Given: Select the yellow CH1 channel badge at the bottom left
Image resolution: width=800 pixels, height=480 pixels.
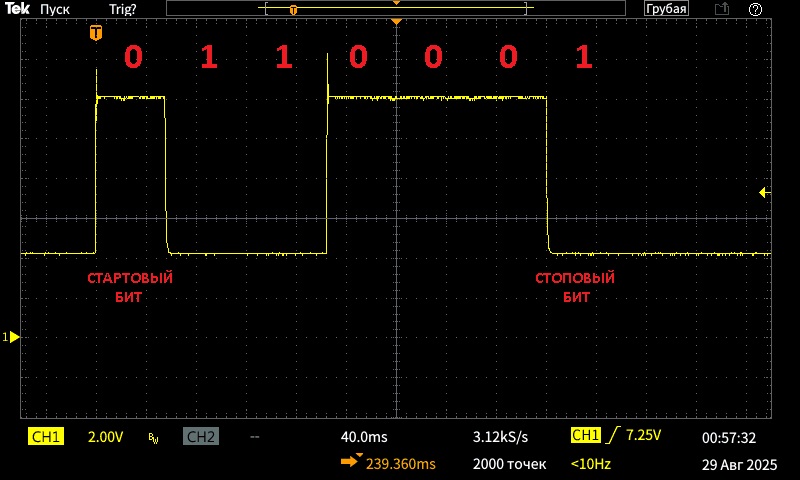Looking at the screenshot, I should 45,437.
